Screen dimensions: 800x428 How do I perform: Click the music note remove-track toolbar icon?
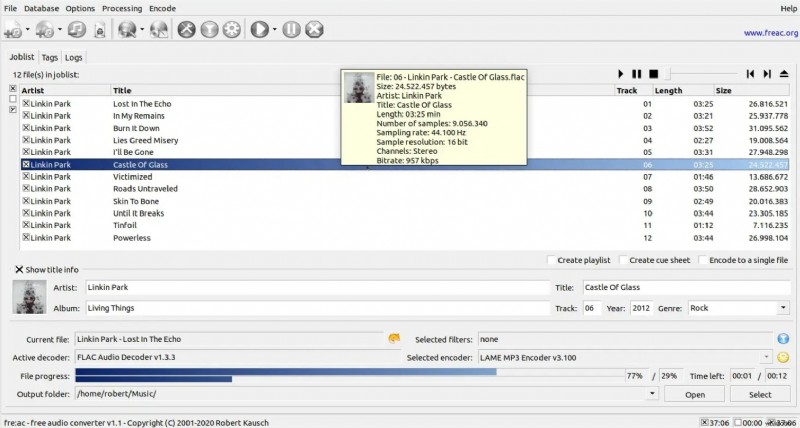point(77,30)
